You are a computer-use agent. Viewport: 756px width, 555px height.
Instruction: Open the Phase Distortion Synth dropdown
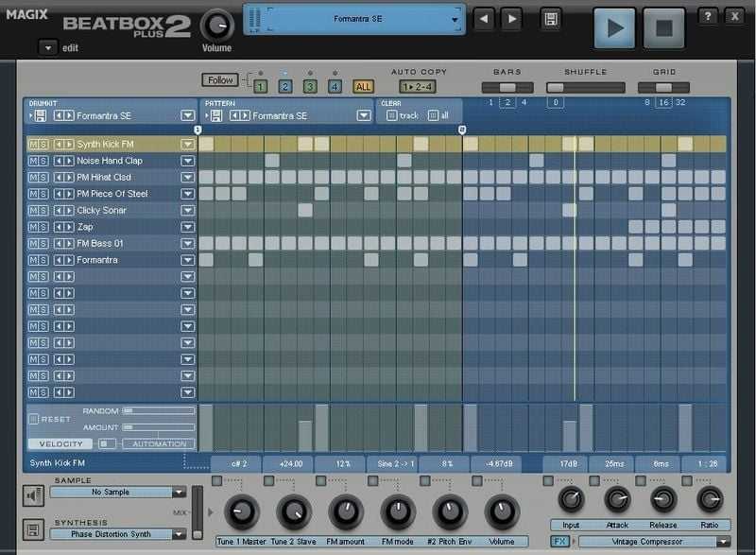(x=180, y=534)
